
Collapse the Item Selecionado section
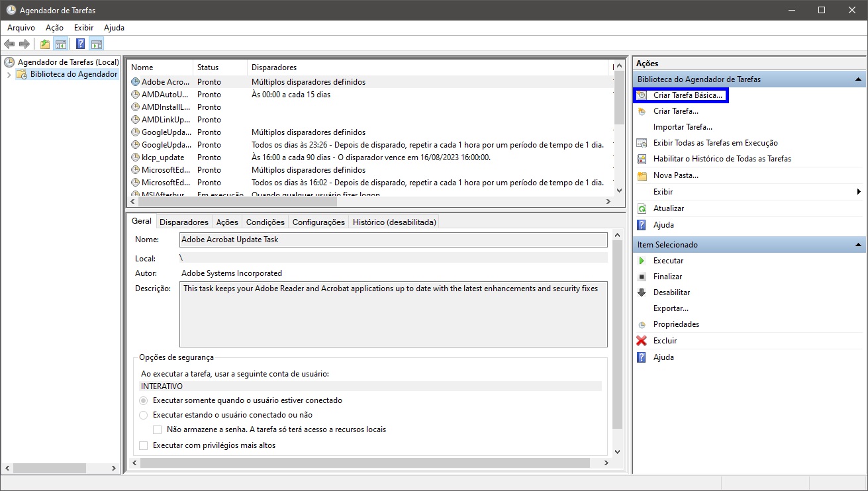(858, 245)
